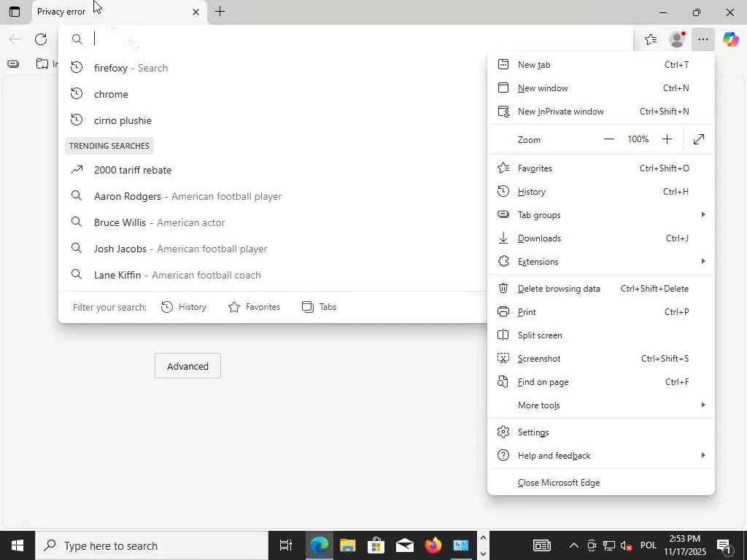Click the Tab actions menu icon

coord(15,12)
